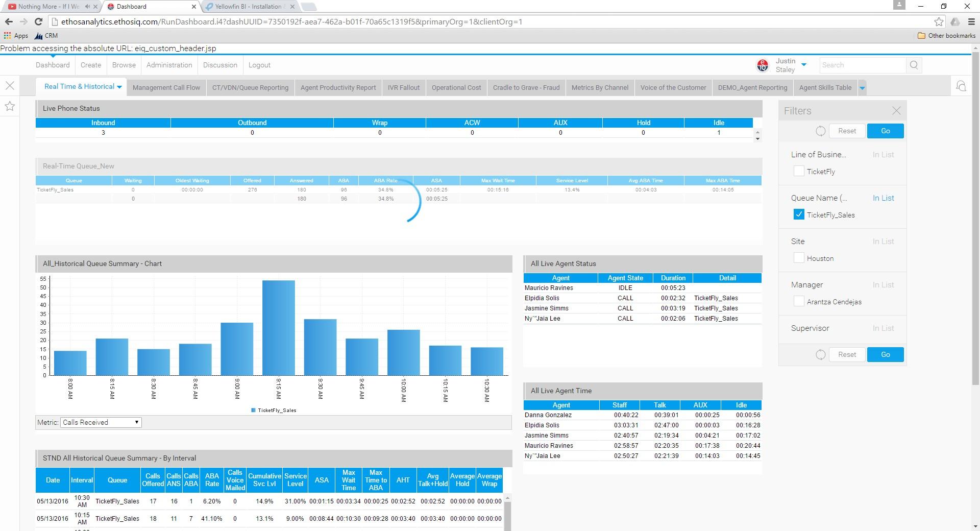Close left panel with X icon

[10, 86]
